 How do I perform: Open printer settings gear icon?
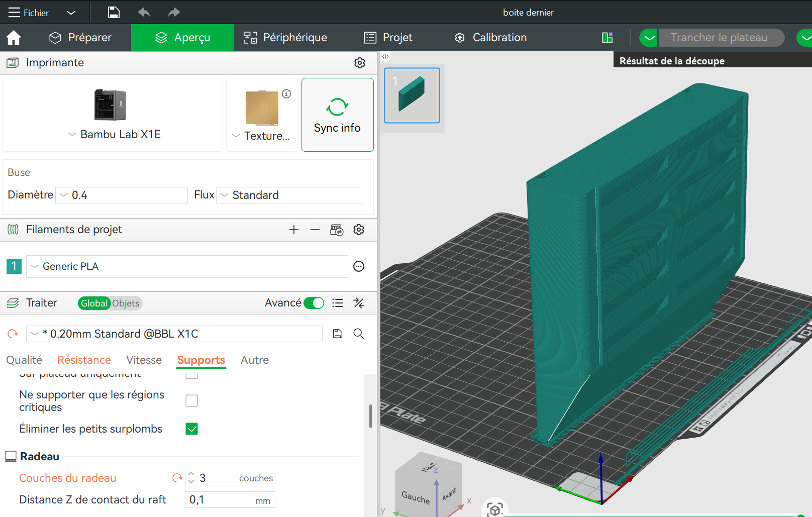(x=360, y=63)
